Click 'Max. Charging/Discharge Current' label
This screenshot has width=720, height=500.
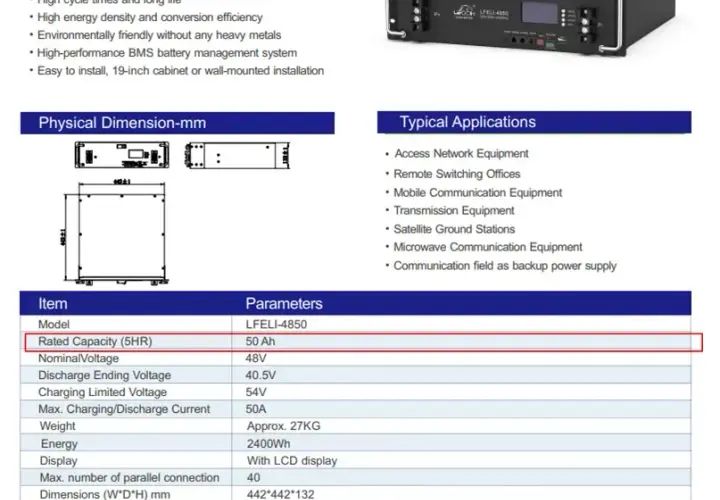tap(124, 409)
